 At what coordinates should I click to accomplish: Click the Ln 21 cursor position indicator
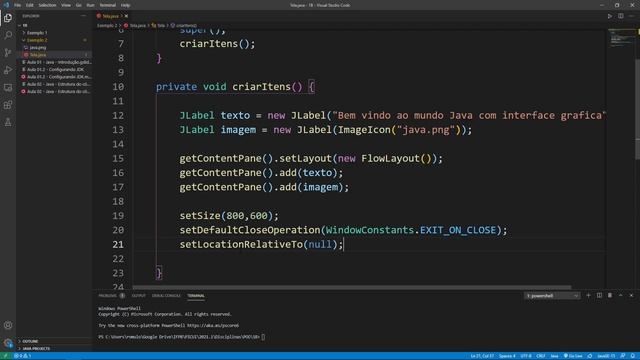[x=482, y=356]
